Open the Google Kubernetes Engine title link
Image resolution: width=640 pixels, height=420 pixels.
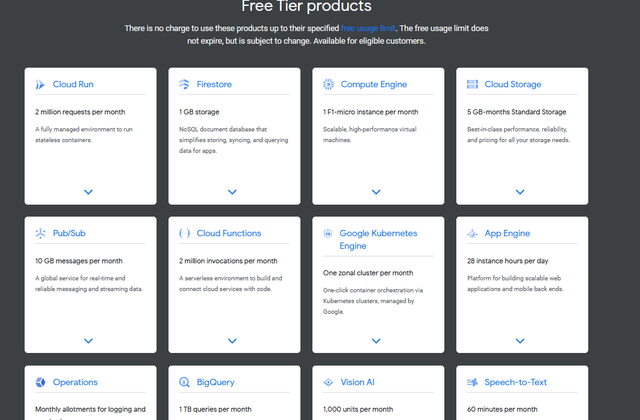tap(378, 240)
